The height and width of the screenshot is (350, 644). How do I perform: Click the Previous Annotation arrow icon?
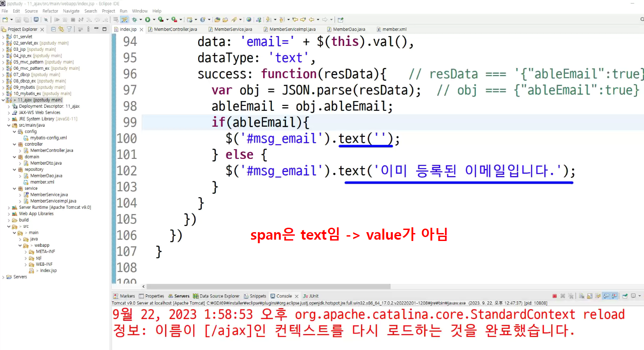click(281, 19)
